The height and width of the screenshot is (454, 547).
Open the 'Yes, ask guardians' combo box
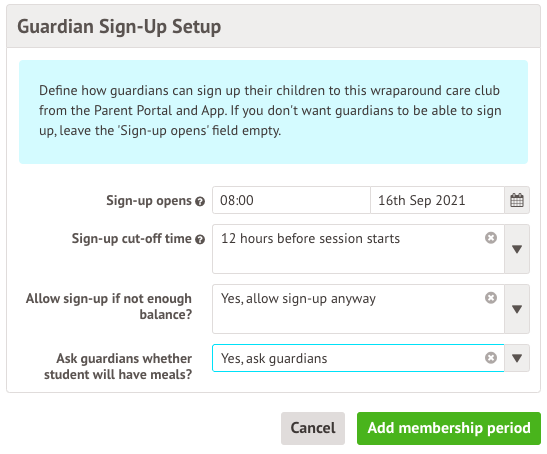pyautogui.click(x=358, y=358)
